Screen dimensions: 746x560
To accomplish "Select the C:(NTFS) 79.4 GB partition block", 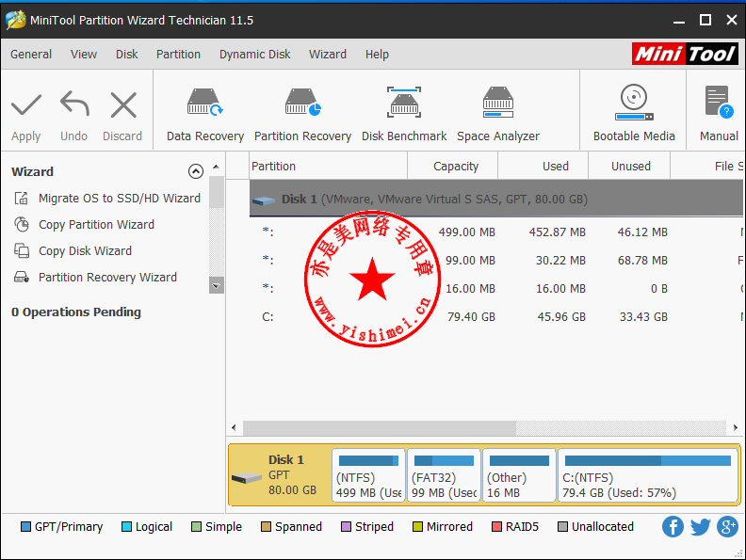I will point(647,475).
